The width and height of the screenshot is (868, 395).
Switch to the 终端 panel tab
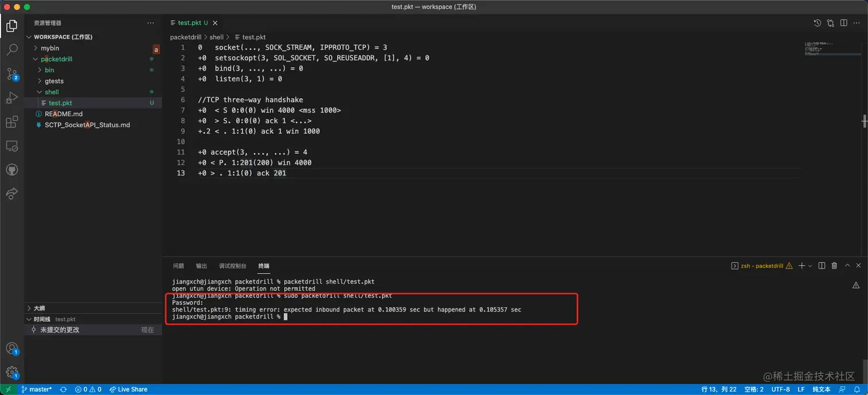pyautogui.click(x=263, y=266)
